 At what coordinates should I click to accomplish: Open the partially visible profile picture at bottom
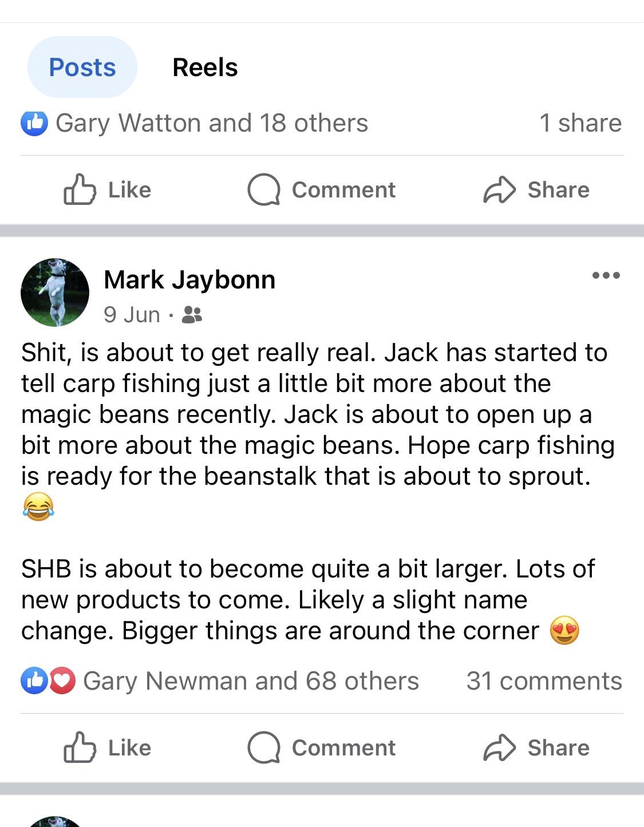tap(55, 822)
